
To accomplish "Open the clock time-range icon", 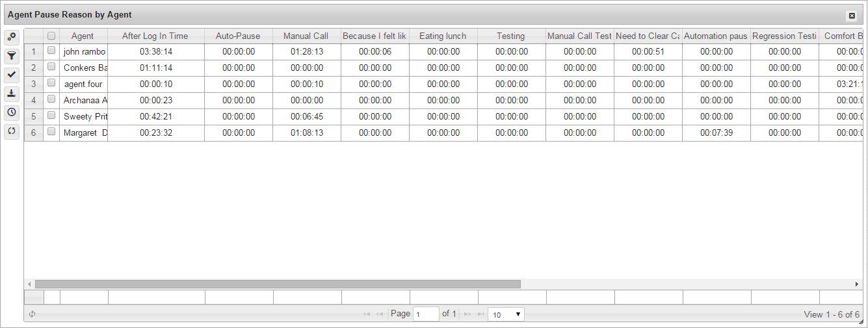I will (x=12, y=112).
